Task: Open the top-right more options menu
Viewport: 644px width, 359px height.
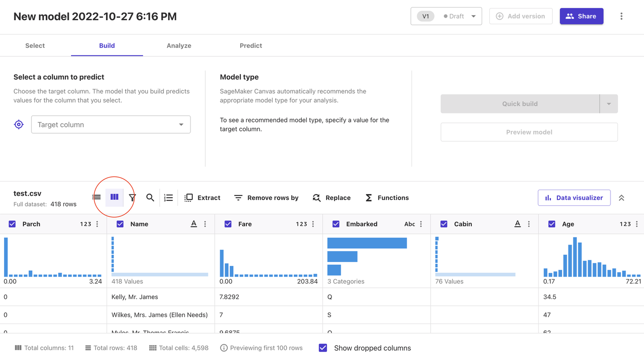Action: pos(621,16)
